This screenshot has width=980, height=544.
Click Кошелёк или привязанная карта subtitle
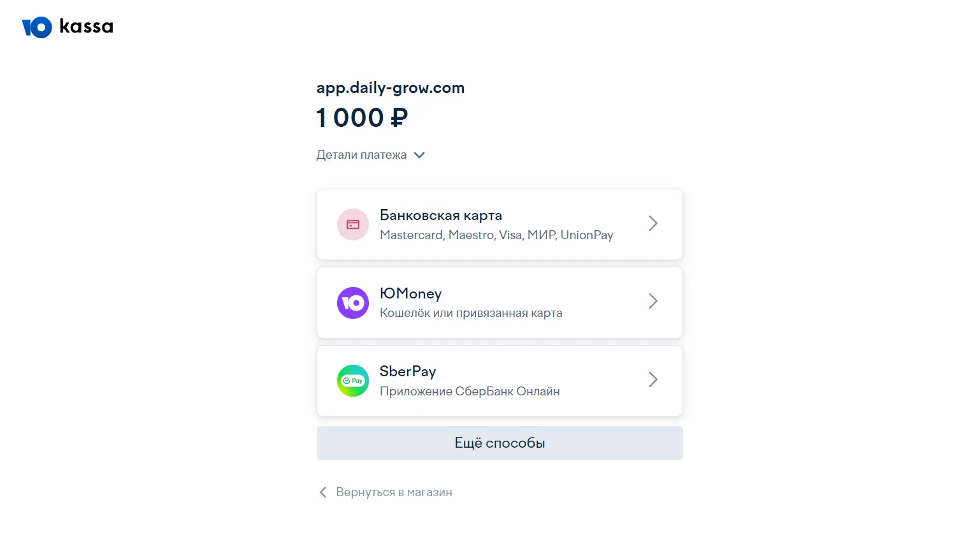(x=471, y=313)
